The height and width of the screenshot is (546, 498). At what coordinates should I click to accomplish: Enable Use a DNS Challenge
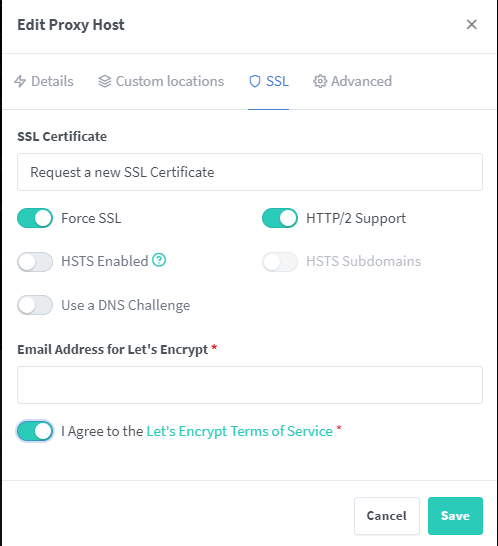35,305
